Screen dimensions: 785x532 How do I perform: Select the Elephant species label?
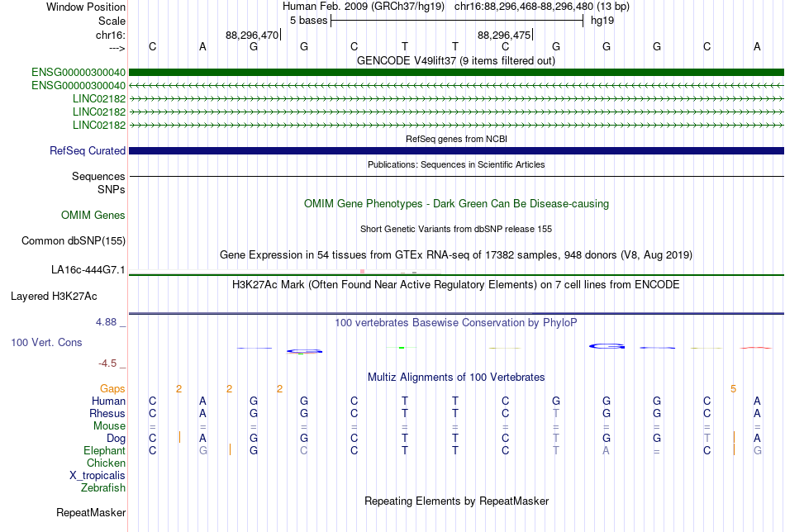tap(105, 451)
